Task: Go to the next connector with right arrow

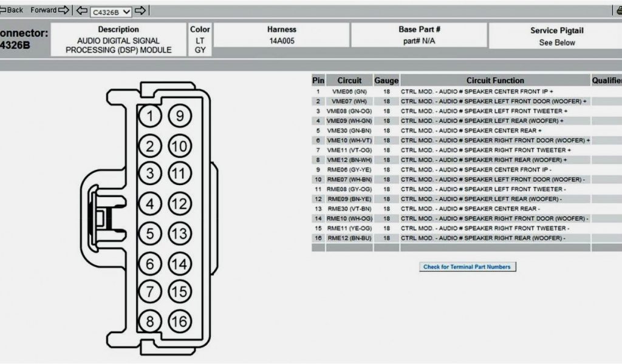Action: click(x=140, y=11)
